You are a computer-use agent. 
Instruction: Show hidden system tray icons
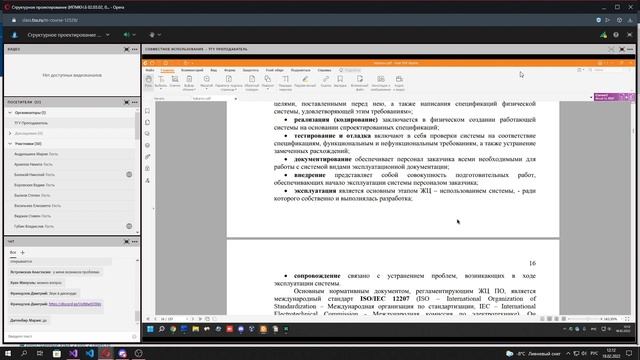tap(568, 353)
